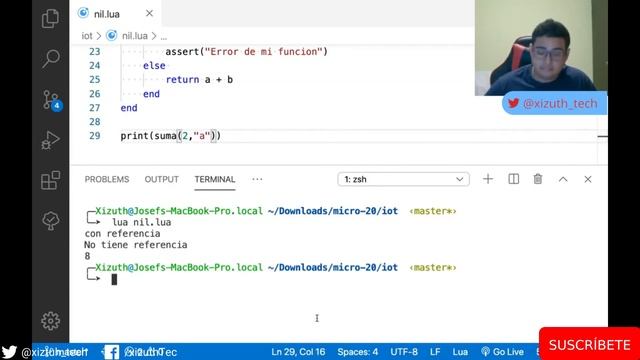Click return a + b on line 25
The width and height of the screenshot is (640, 360).
click(x=199, y=80)
